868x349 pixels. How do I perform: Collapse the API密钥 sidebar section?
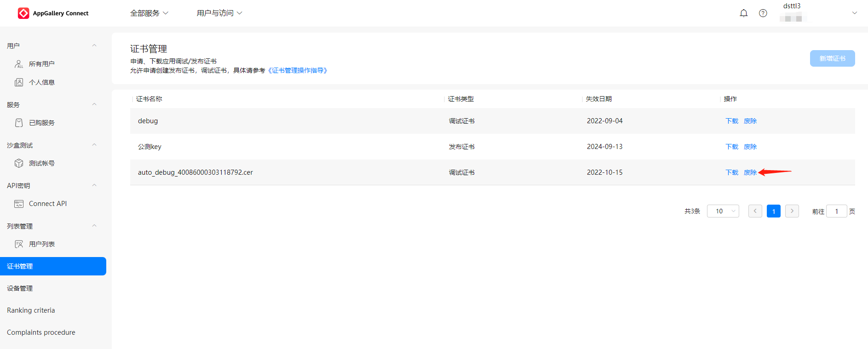point(94,185)
